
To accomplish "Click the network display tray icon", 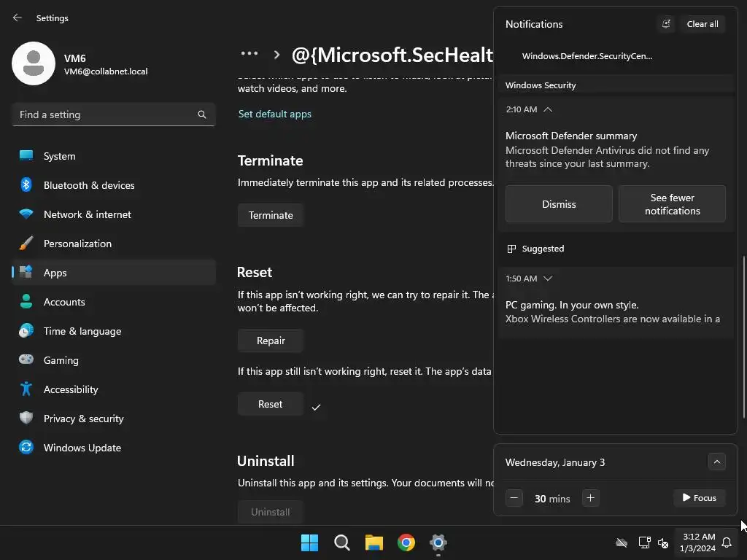I will pos(644,542).
